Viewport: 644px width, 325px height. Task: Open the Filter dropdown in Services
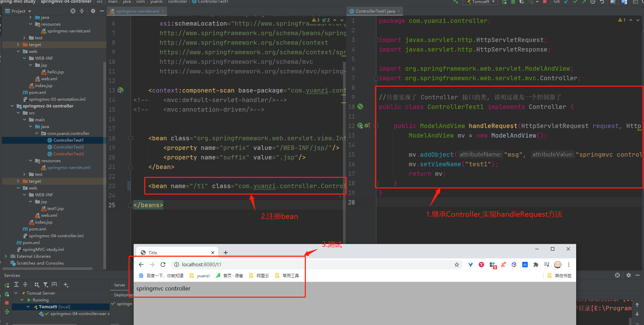tap(46, 285)
